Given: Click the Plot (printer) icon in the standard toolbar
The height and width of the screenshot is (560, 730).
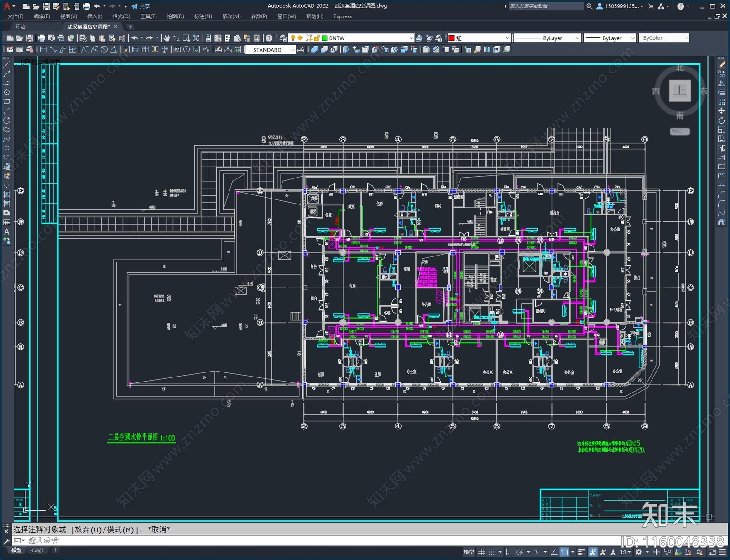Looking at the screenshot, I should (42, 38).
